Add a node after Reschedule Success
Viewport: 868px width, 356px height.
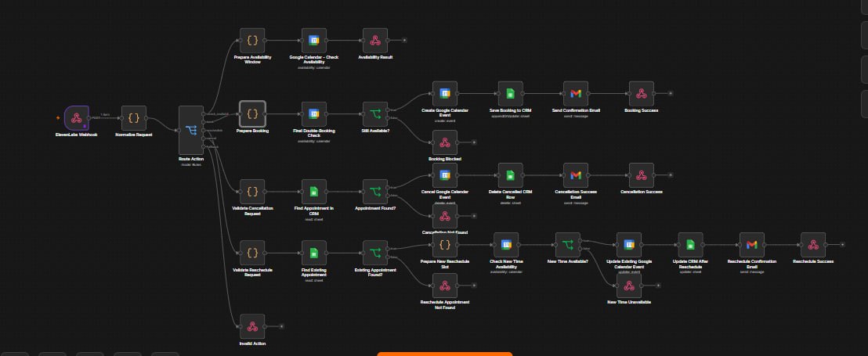point(842,244)
